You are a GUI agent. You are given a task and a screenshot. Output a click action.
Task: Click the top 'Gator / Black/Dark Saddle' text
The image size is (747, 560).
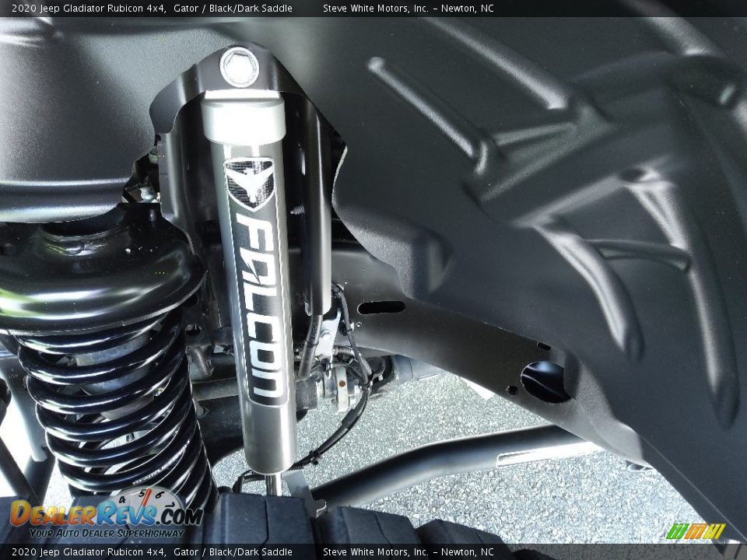tap(233, 8)
